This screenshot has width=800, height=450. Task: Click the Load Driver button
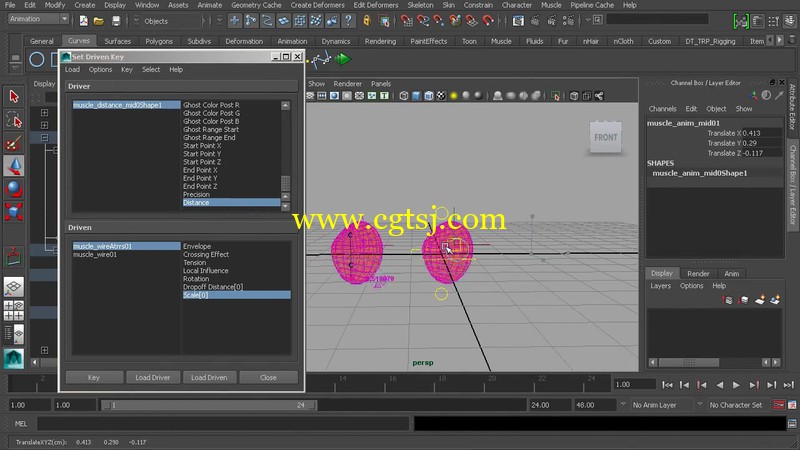[x=153, y=378]
